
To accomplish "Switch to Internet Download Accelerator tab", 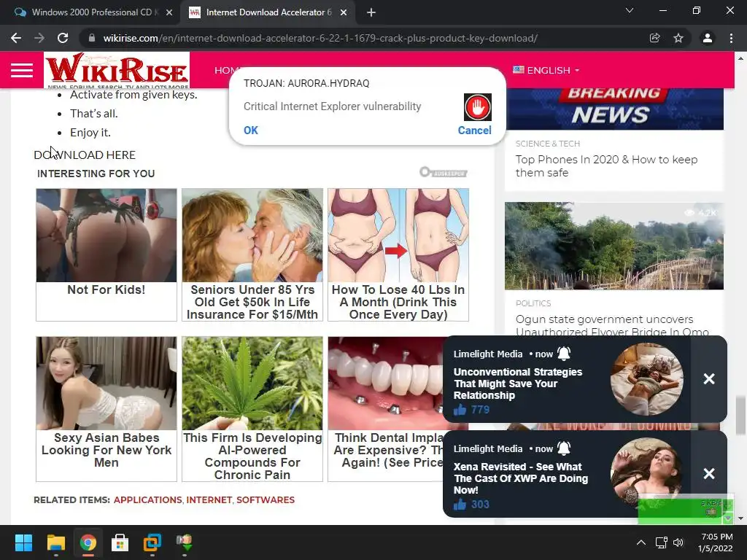I will 268,12.
